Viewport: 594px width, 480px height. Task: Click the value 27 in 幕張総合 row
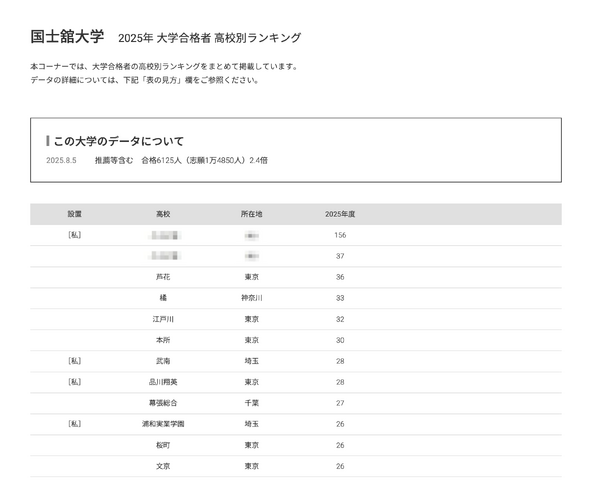click(340, 403)
